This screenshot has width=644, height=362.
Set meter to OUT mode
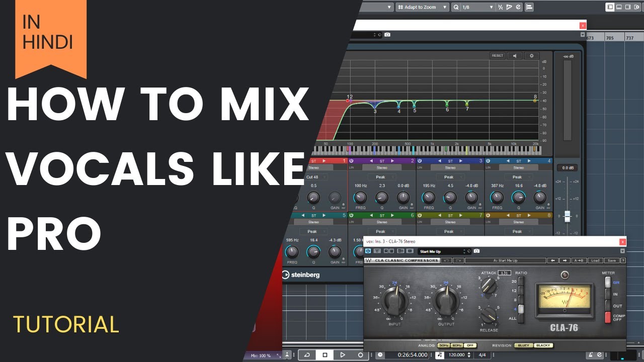(608, 306)
